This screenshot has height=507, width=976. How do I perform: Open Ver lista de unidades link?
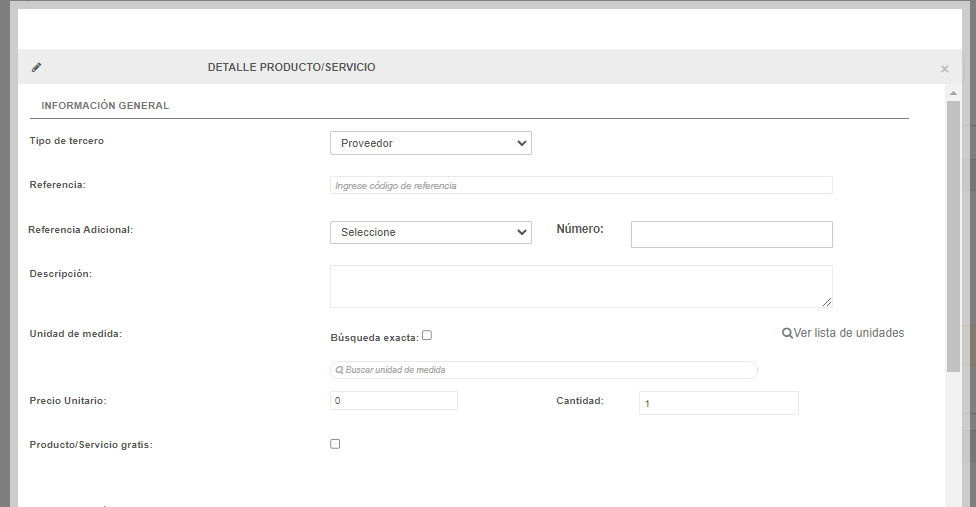coord(848,333)
